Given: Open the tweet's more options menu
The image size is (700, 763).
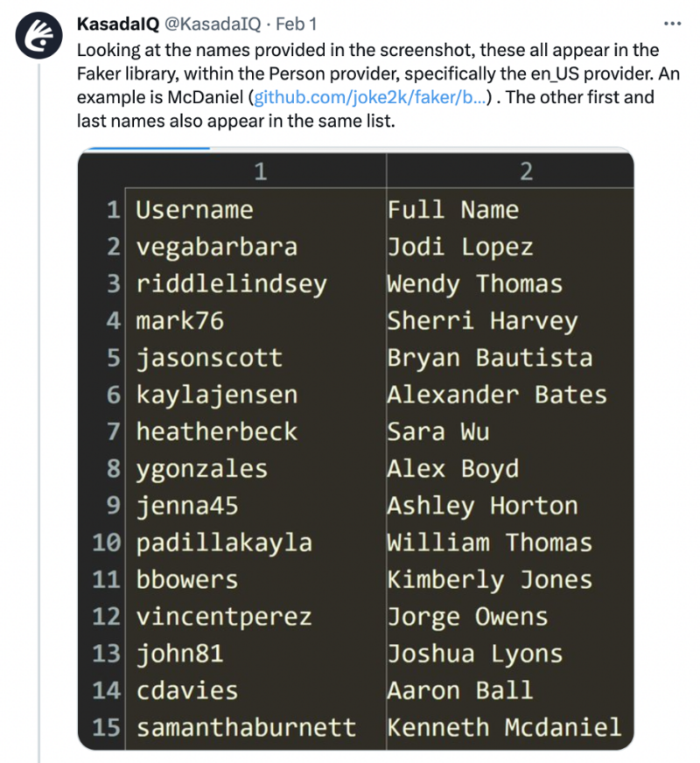Looking at the screenshot, I should click(x=671, y=23).
